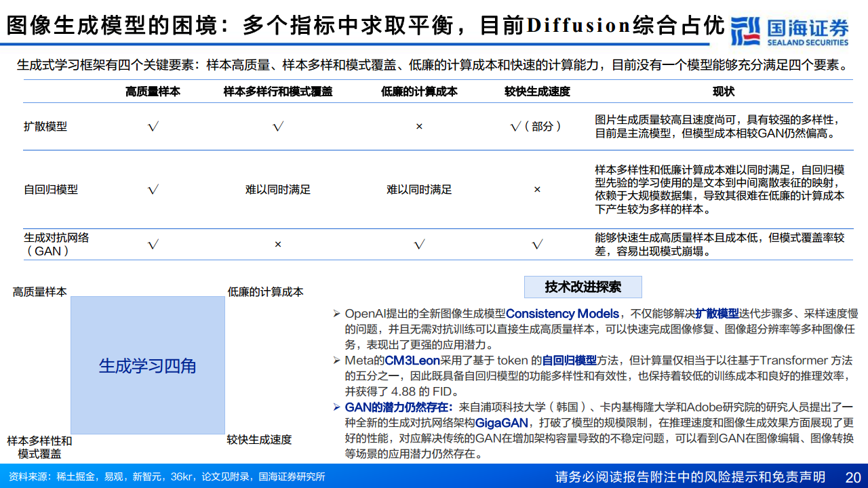Click 难以同时满足 under the 低廉的计算成本 column

pos(419,190)
